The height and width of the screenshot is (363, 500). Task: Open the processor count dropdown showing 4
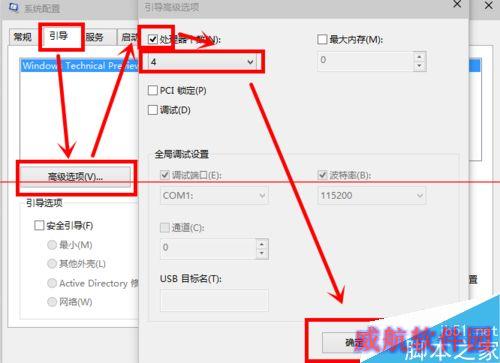pyautogui.click(x=202, y=62)
